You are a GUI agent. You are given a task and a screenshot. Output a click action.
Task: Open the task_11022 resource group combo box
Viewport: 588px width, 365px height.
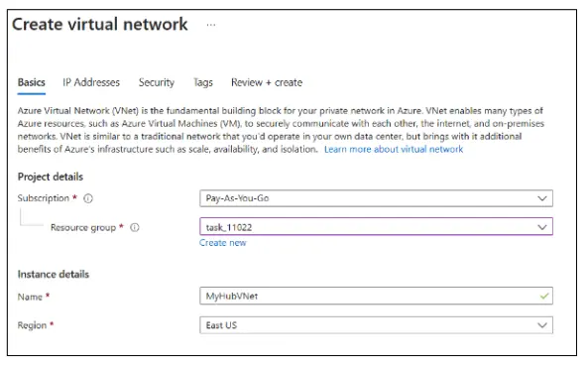tap(376, 227)
